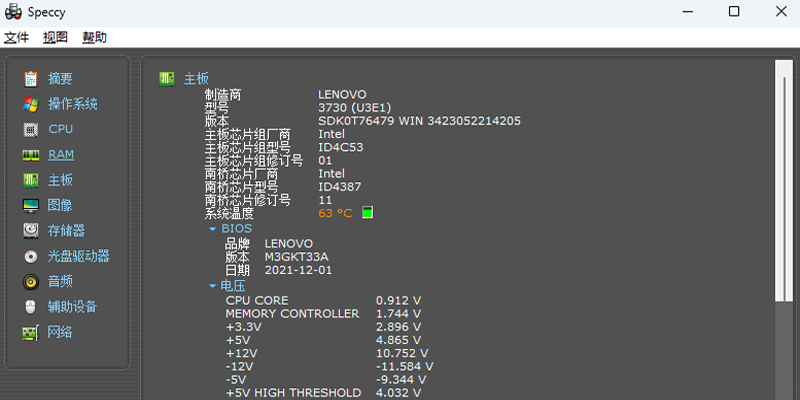Click the MEMORY CONTROLLER label
Image resolution: width=800 pixels, height=400 pixels.
[x=292, y=314]
